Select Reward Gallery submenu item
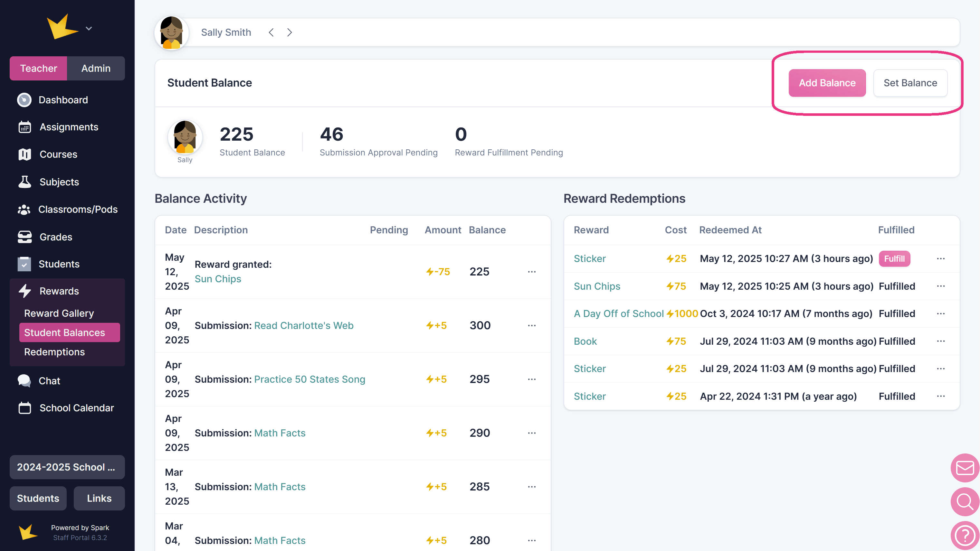 coord(59,313)
